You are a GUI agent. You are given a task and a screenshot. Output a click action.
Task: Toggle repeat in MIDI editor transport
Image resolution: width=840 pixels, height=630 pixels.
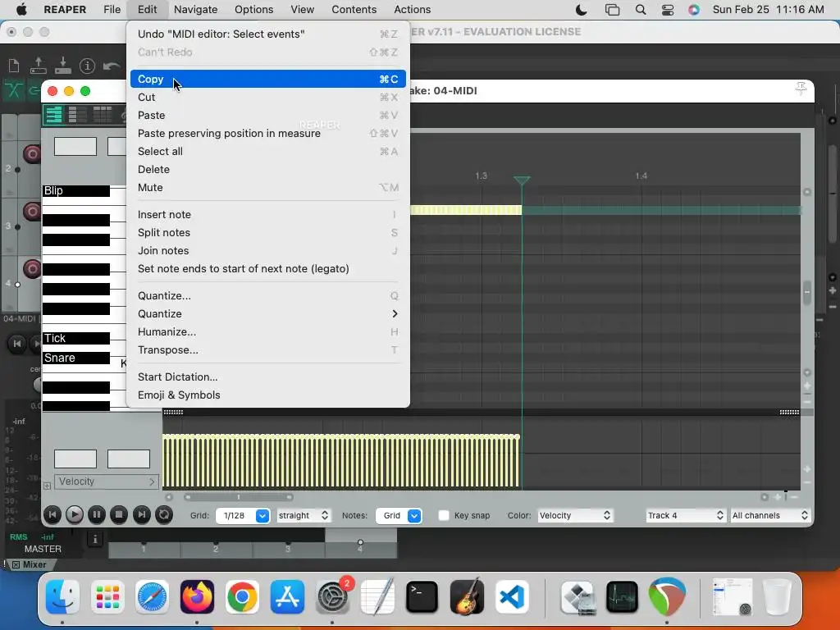click(164, 515)
